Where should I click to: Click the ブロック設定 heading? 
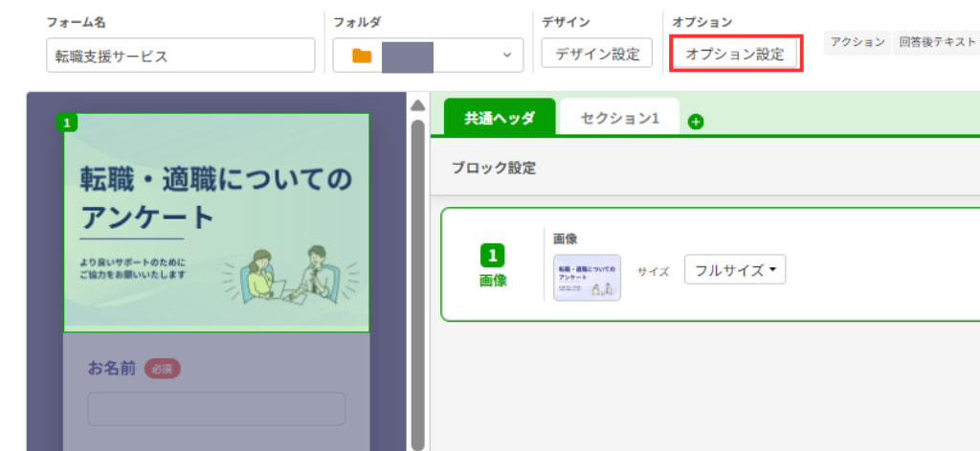[494, 168]
